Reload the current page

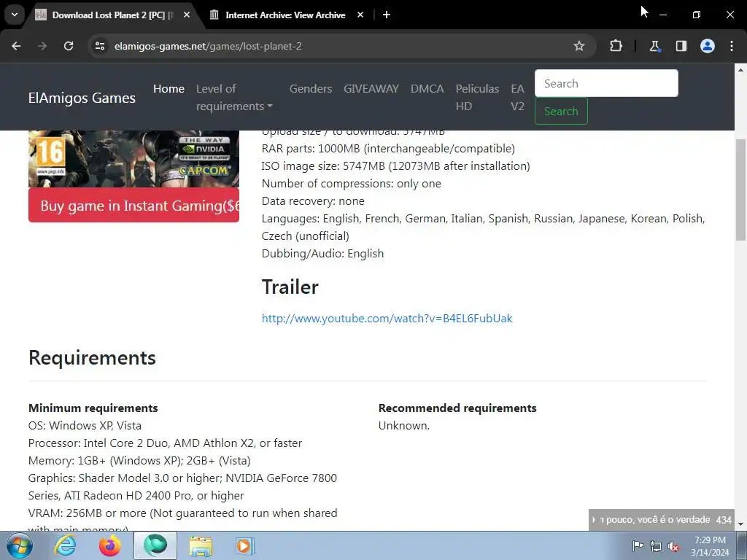(69, 46)
